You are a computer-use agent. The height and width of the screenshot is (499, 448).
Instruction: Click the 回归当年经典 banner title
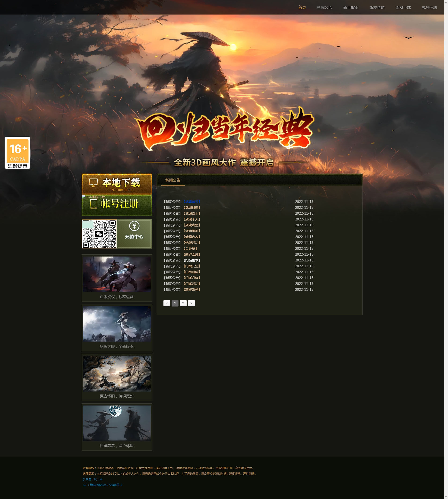[x=224, y=129]
